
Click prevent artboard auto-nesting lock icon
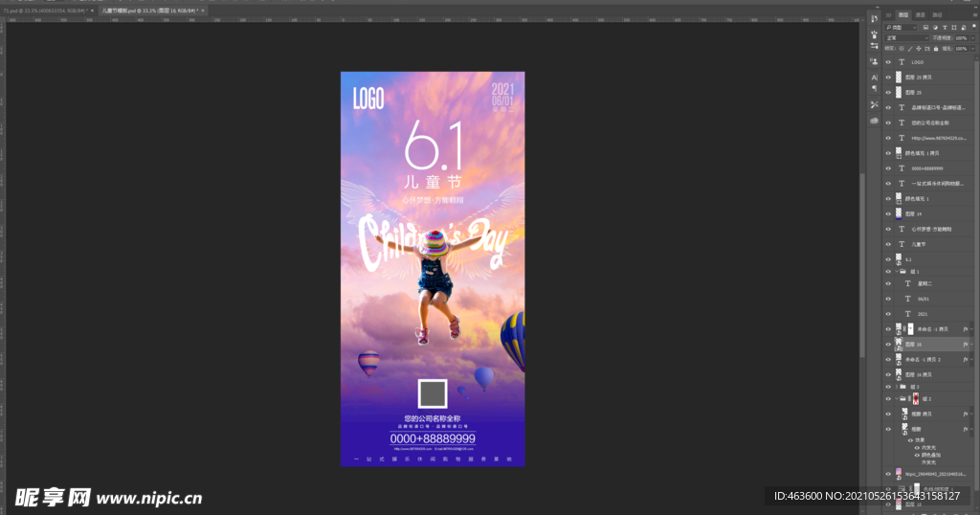pos(927,49)
